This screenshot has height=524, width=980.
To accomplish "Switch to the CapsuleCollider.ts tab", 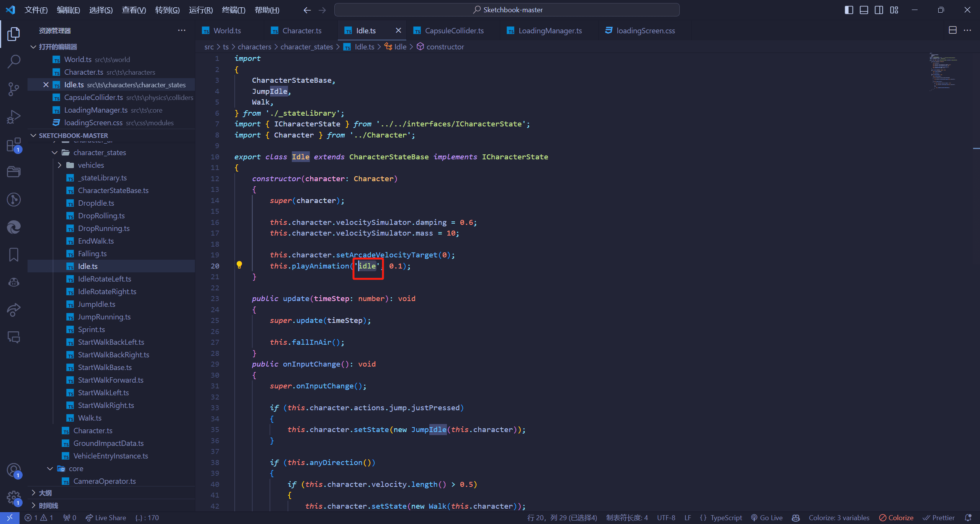I will 454,30.
